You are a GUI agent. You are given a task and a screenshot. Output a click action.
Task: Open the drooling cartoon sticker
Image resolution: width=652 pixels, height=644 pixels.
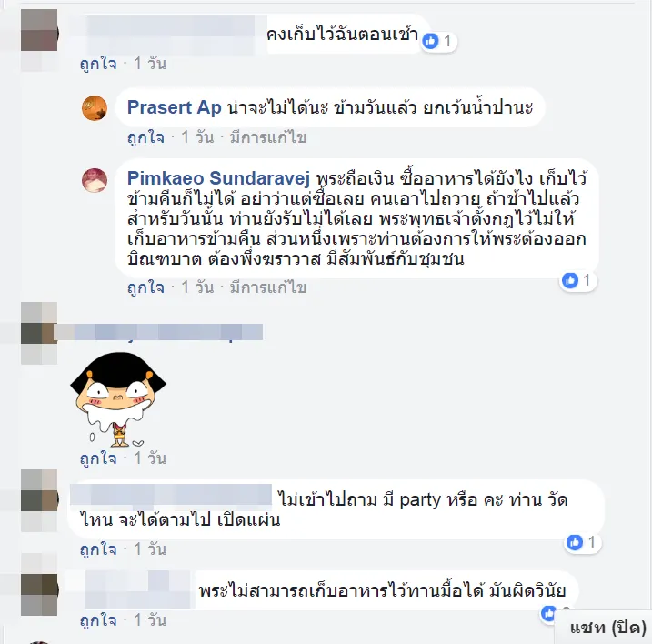point(118,400)
